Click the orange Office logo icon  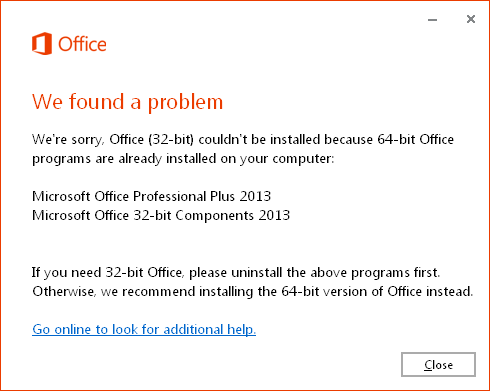(x=42, y=44)
